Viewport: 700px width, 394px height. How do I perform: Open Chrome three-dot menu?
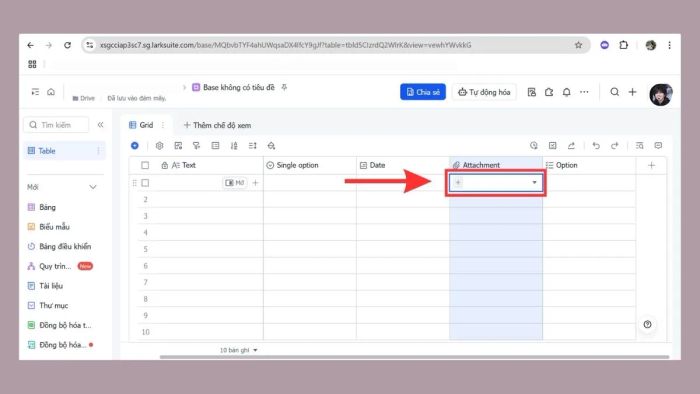(x=669, y=45)
